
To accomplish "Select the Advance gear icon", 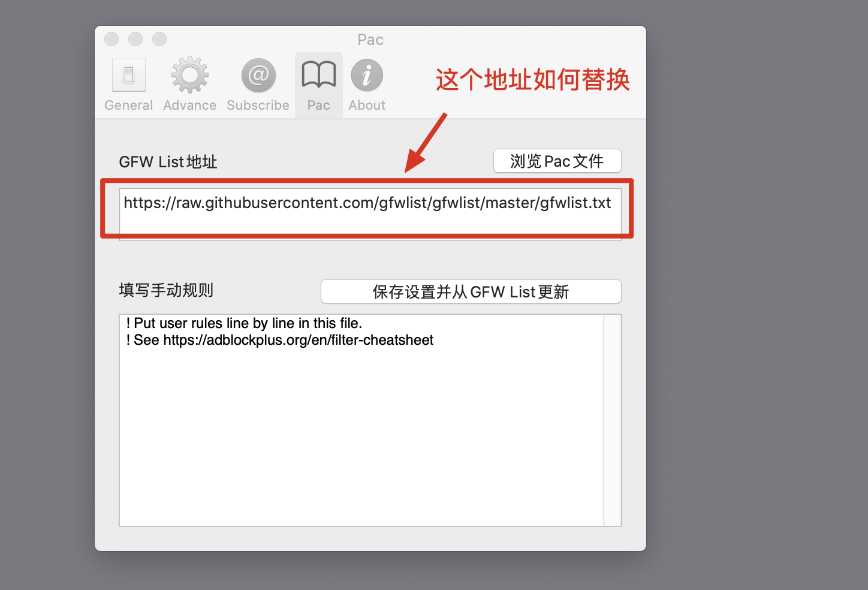I will [x=189, y=75].
